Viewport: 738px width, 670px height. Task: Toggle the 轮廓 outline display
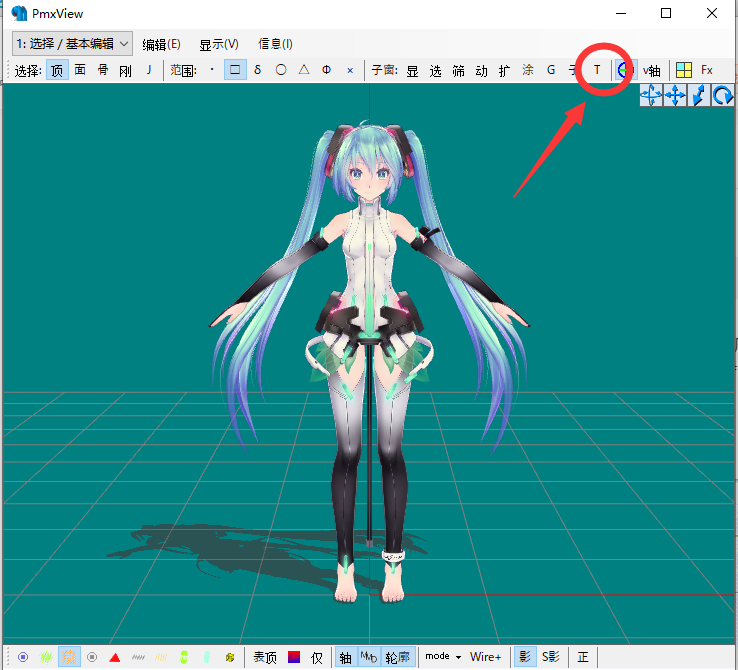[398, 657]
